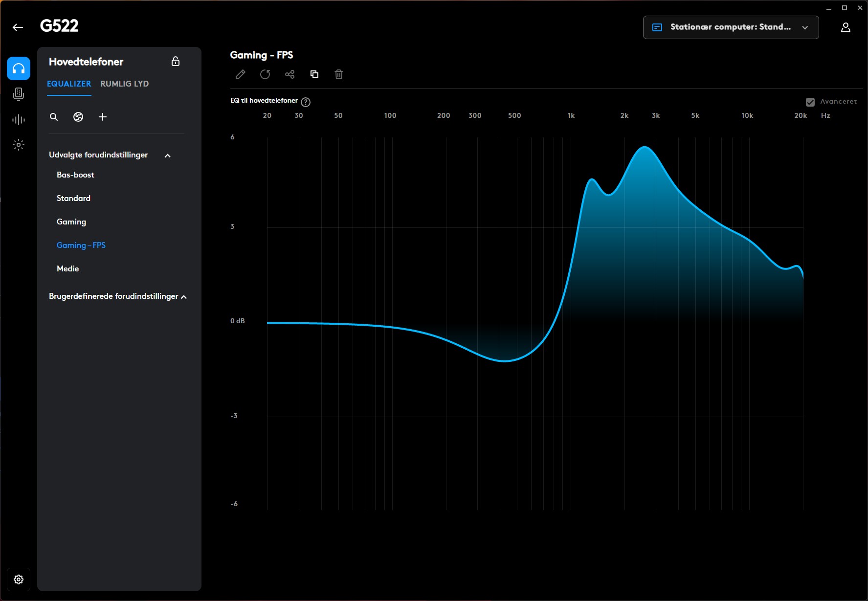Add a new equalizer preset
The image size is (868, 601).
pos(103,117)
